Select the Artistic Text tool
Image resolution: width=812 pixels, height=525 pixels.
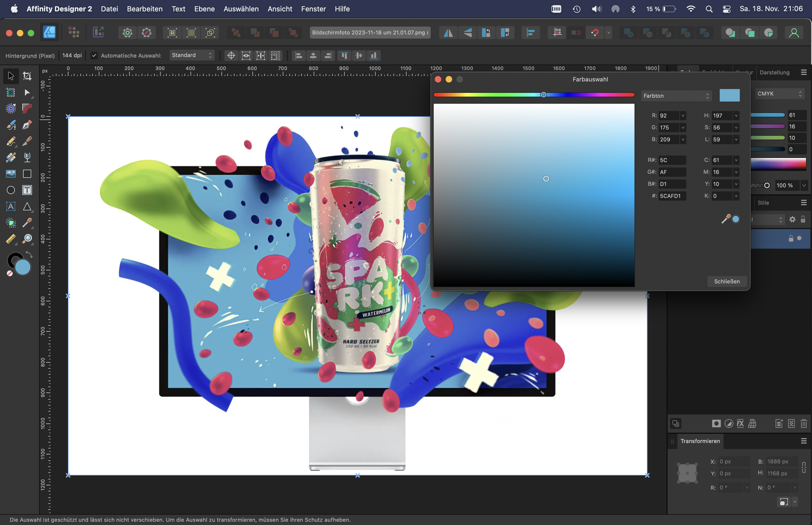(x=11, y=206)
